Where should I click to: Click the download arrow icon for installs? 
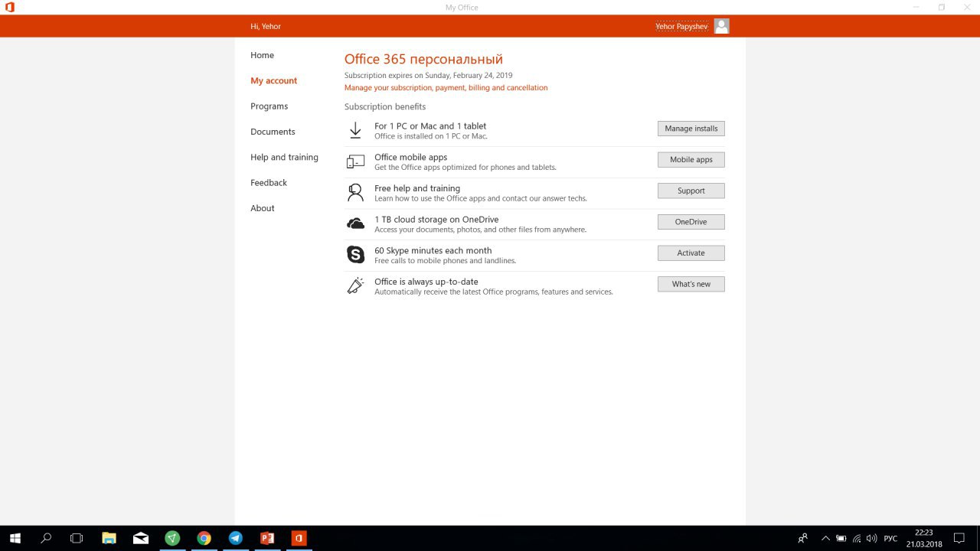(x=355, y=131)
